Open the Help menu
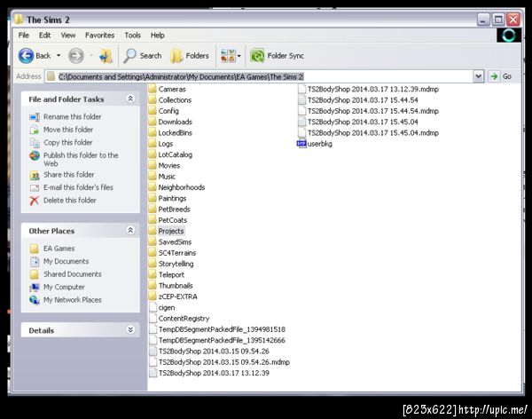The image size is (532, 419). [158, 36]
